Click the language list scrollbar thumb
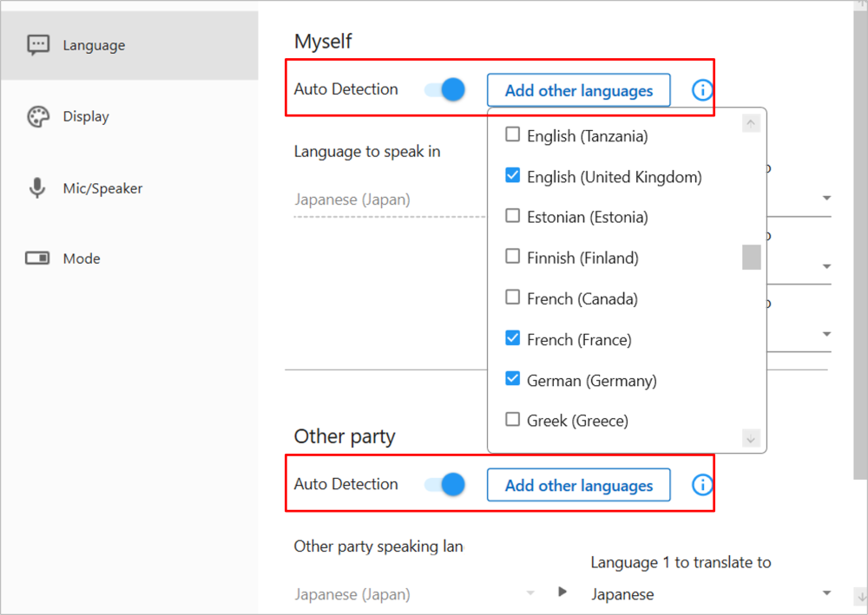Image resolution: width=868 pixels, height=615 pixels. tap(751, 257)
